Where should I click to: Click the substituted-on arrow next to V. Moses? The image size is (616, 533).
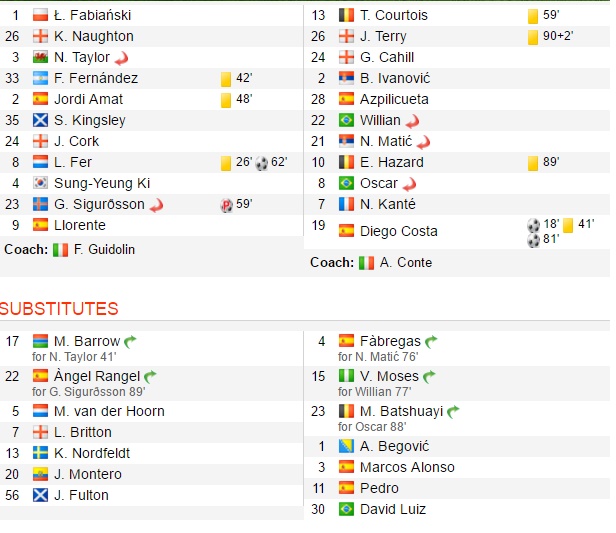429,377
